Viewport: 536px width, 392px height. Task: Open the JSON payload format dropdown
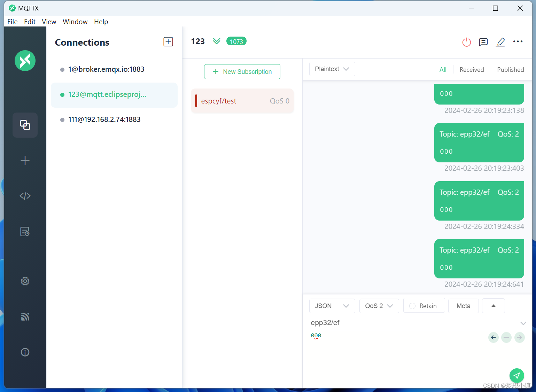332,306
